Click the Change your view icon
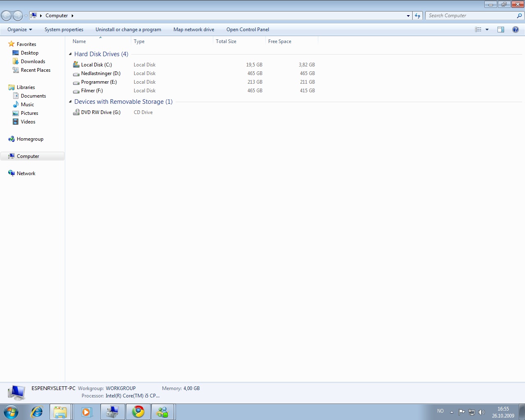 tap(478, 30)
